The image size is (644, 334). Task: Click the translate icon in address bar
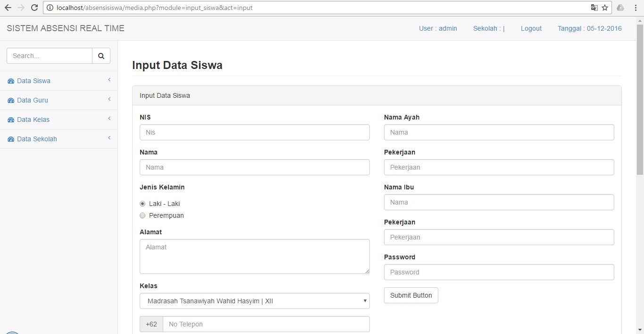click(x=594, y=8)
